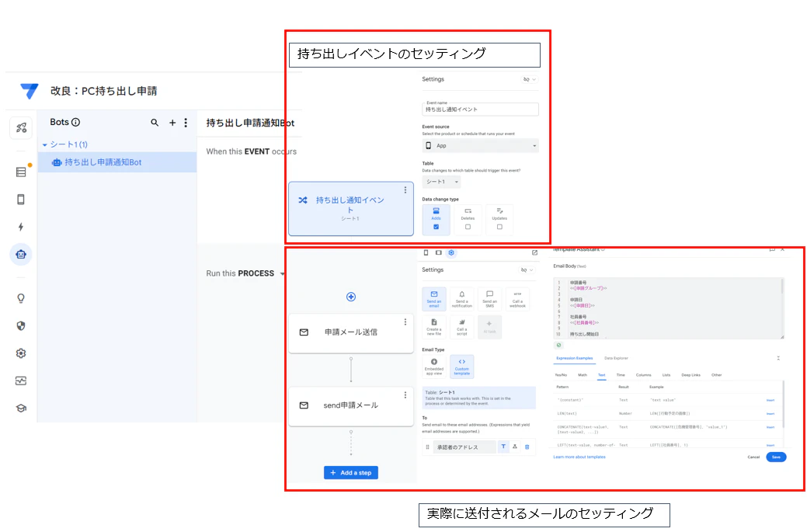
Task: Select the Actions lightning bolt icon
Action: [x=21, y=227]
